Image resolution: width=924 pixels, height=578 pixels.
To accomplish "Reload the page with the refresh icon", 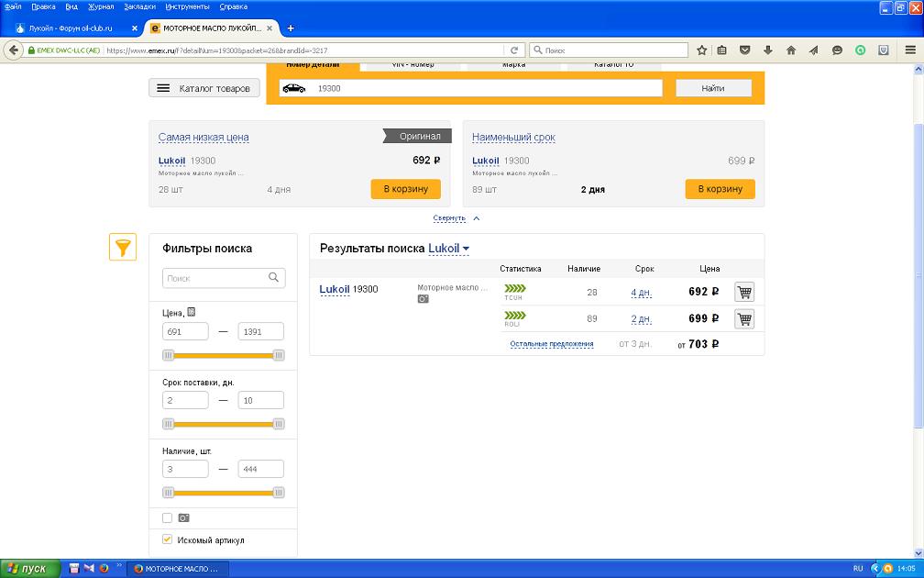I will tap(514, 50).
